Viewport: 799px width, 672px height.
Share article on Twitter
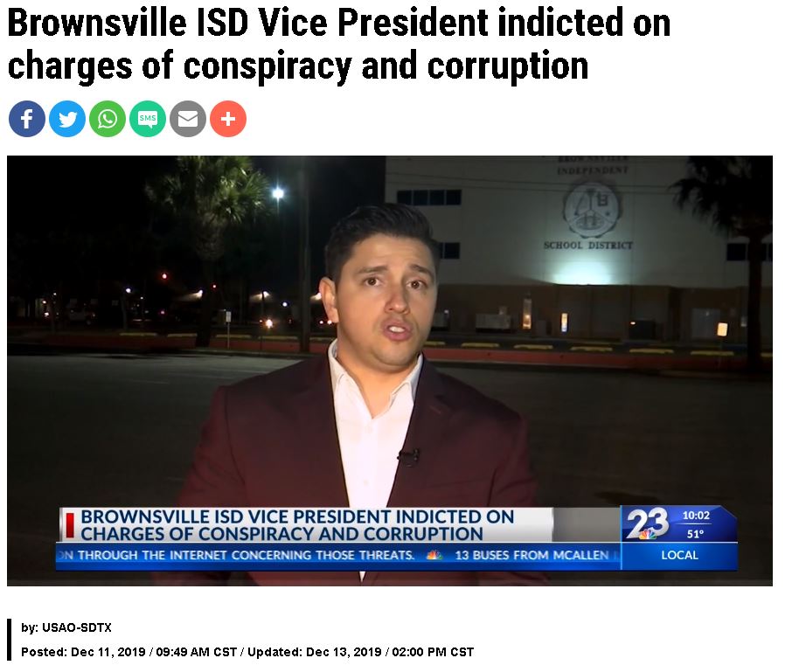[x=67, y=119]
